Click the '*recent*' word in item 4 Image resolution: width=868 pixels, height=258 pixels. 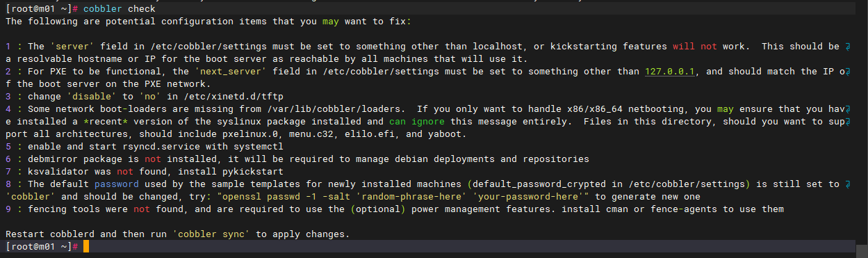(x=106, y=122)
